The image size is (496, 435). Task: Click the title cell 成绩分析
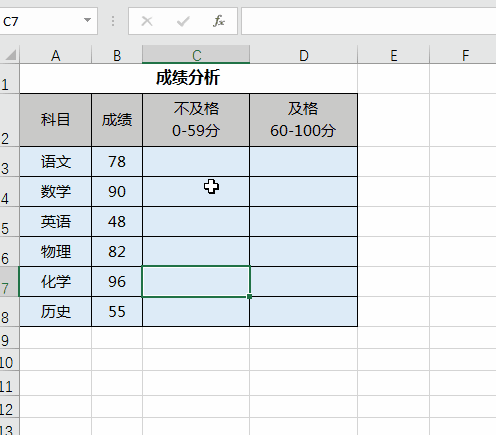[x=188, y=79]
